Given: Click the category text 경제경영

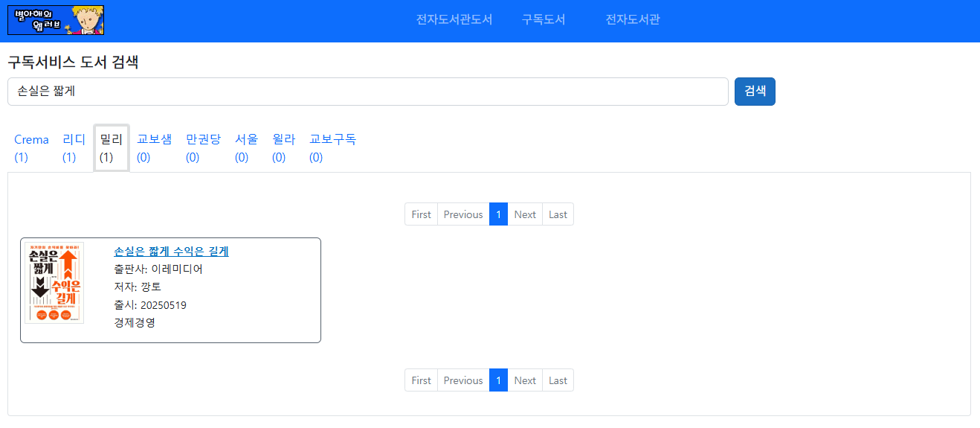Looking at the screenshot, I should coord(135,323).
